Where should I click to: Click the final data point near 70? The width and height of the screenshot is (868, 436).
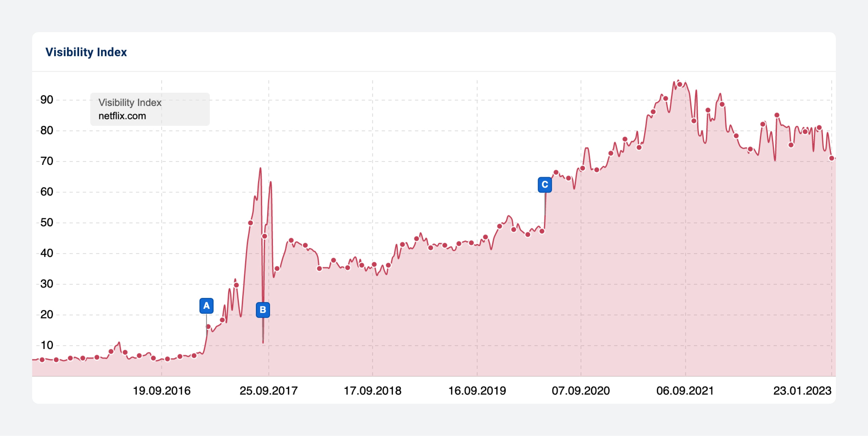(831, 158)
